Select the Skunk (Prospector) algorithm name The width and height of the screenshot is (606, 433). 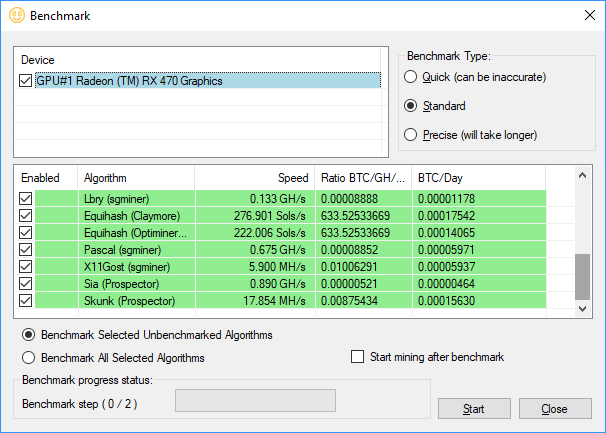pyautogui.click(x=129, y=301)
